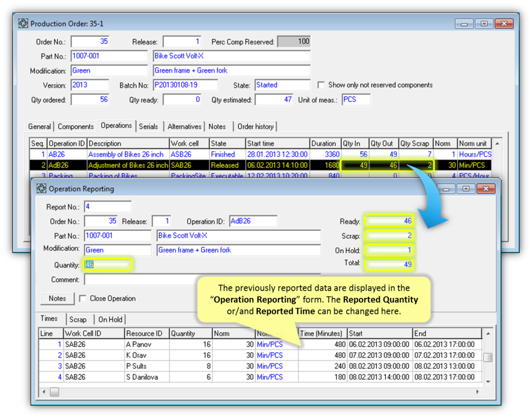This screenshot has height=418, width=532.
Task: Click the Qty ordered field showing 56
Action: 90,100
